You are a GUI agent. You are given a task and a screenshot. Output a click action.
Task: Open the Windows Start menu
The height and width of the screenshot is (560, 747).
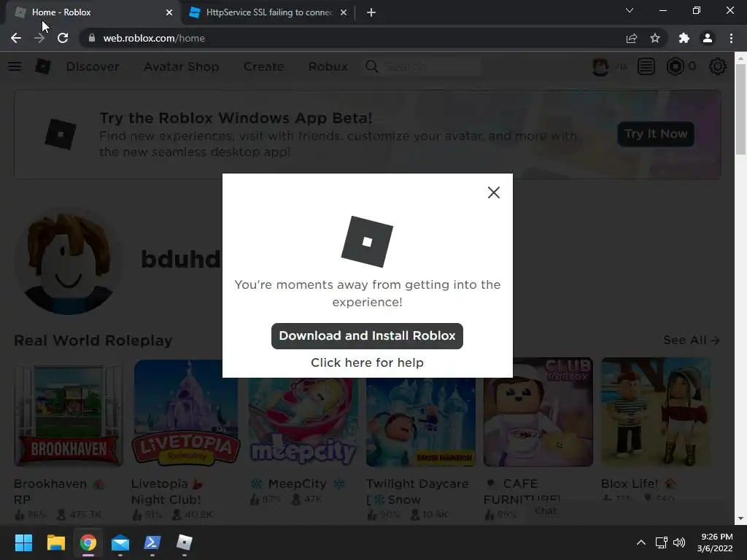(x=23, y=542)
